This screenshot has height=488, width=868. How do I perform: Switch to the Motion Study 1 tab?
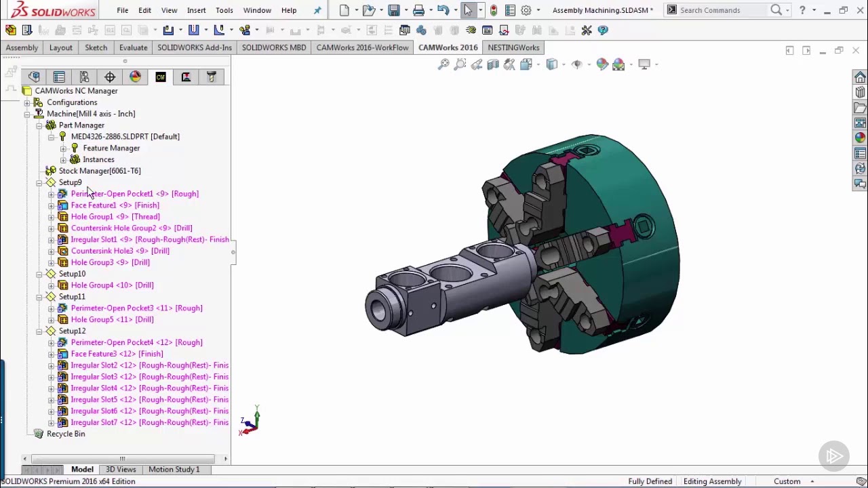point(174,469)
